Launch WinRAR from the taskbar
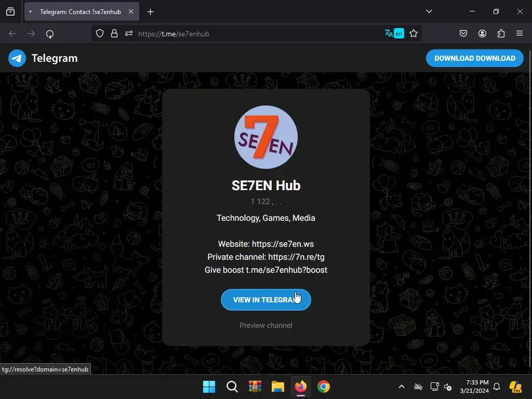This screenshot has width=532, height=399. pyautogui.click(x=255, y=387)
